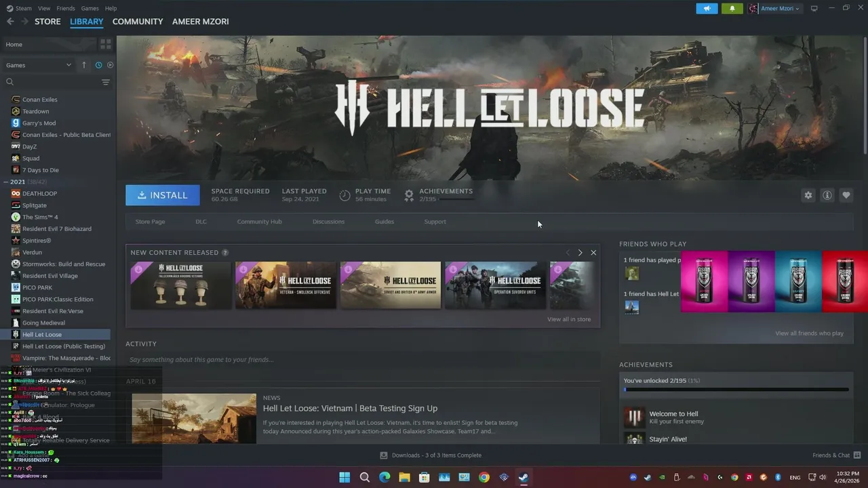Open the green notifications bell
This screenshot has height=488, width=868.
coord(732,8)
